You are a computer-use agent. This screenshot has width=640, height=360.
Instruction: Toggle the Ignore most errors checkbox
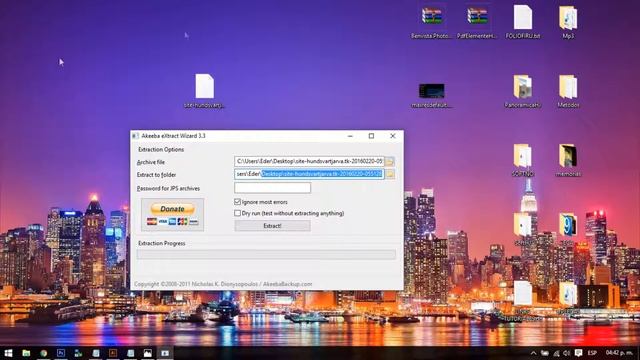click(238, 202)
